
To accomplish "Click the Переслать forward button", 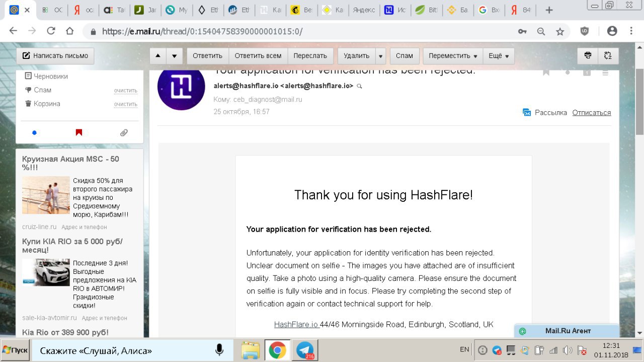I will click(x=310, y=56).
